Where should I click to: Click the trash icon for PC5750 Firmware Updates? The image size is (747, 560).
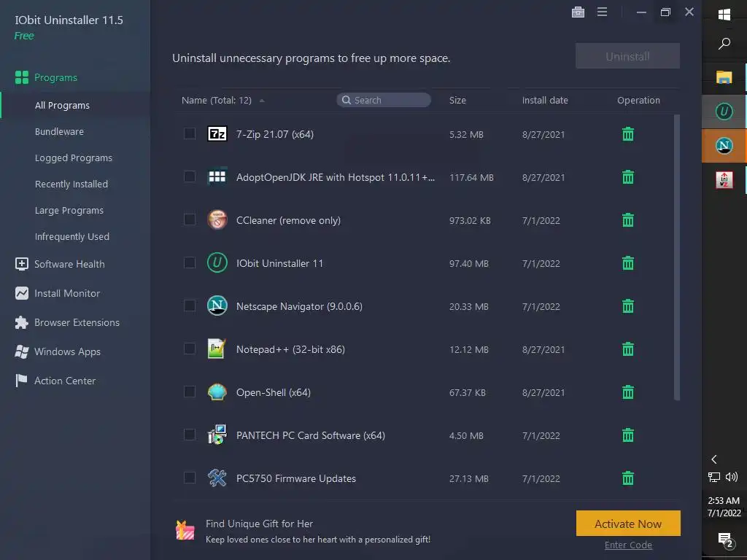pos(628,478)
